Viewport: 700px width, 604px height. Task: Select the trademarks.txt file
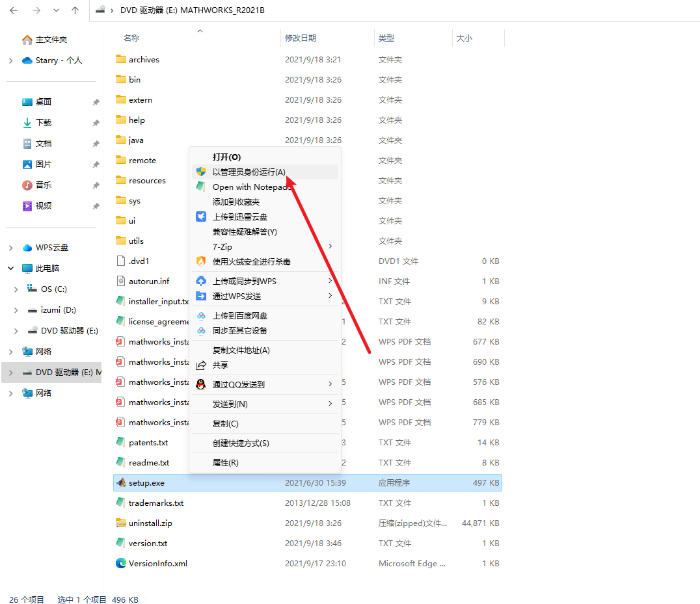click(x=155, y=503)
